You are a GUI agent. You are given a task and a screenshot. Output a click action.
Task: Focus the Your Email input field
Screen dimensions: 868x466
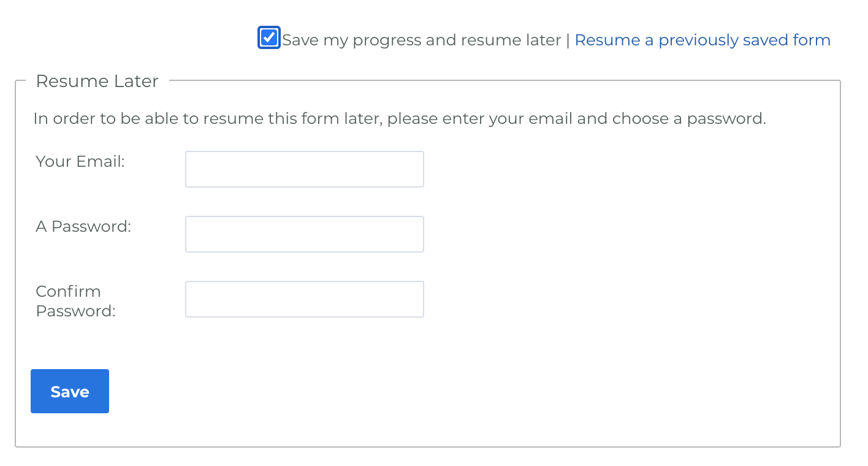click(x=304, y=169)
